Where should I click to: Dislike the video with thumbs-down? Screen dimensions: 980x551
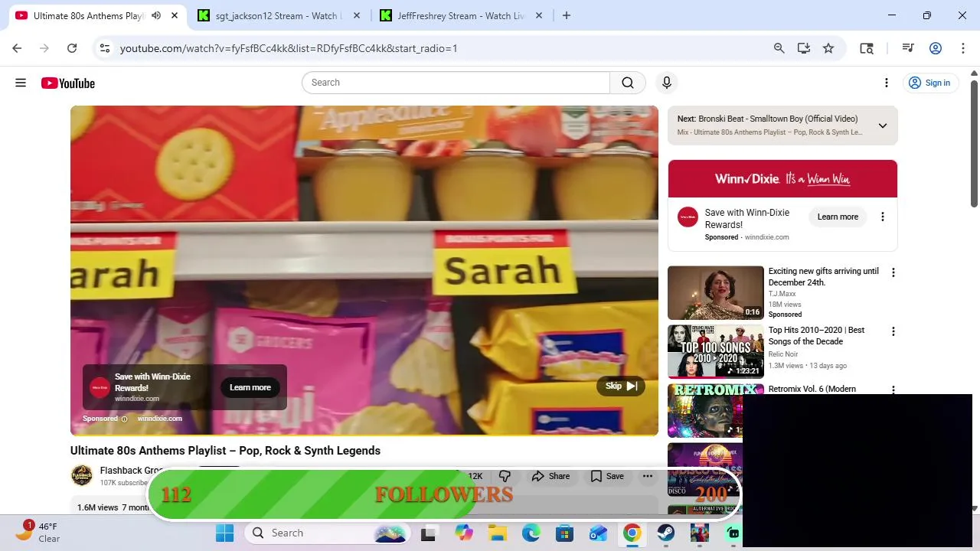click(x=505, y=476)
